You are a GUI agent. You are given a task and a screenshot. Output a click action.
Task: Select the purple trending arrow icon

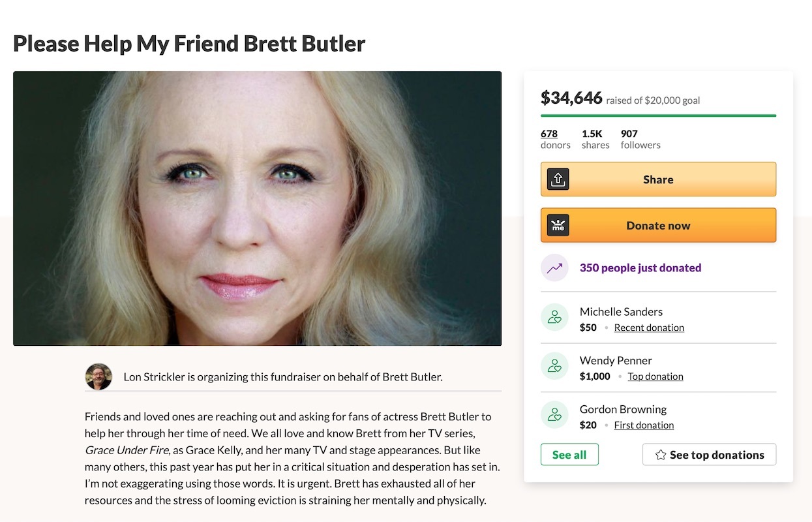coord(554,268)
